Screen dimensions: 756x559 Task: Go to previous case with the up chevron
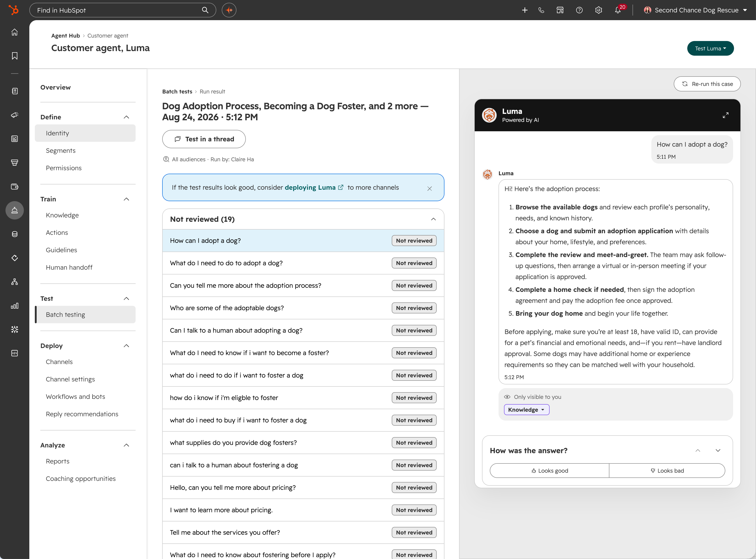(x=698, y=450)
